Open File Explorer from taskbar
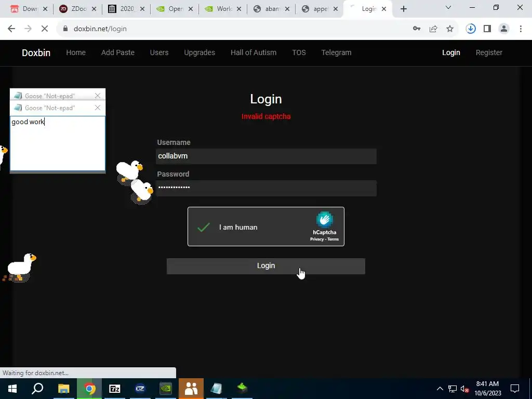 tap(63, 389)
